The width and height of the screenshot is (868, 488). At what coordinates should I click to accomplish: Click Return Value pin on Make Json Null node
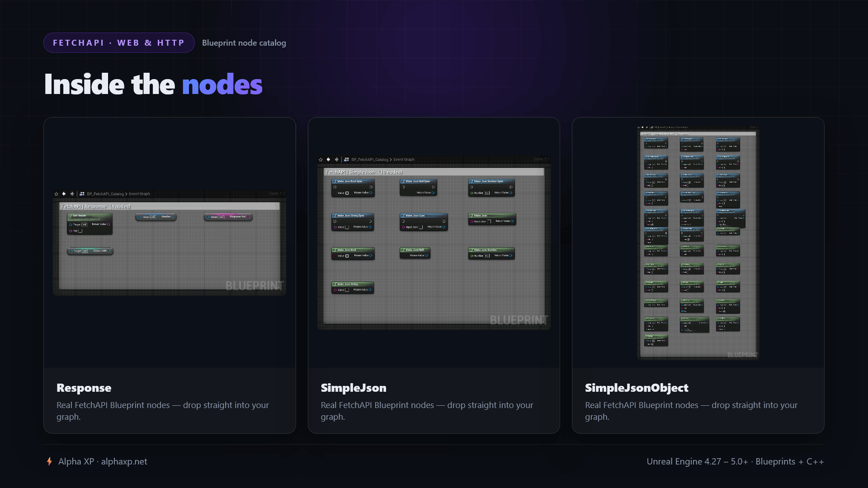[x=426, y=255]
